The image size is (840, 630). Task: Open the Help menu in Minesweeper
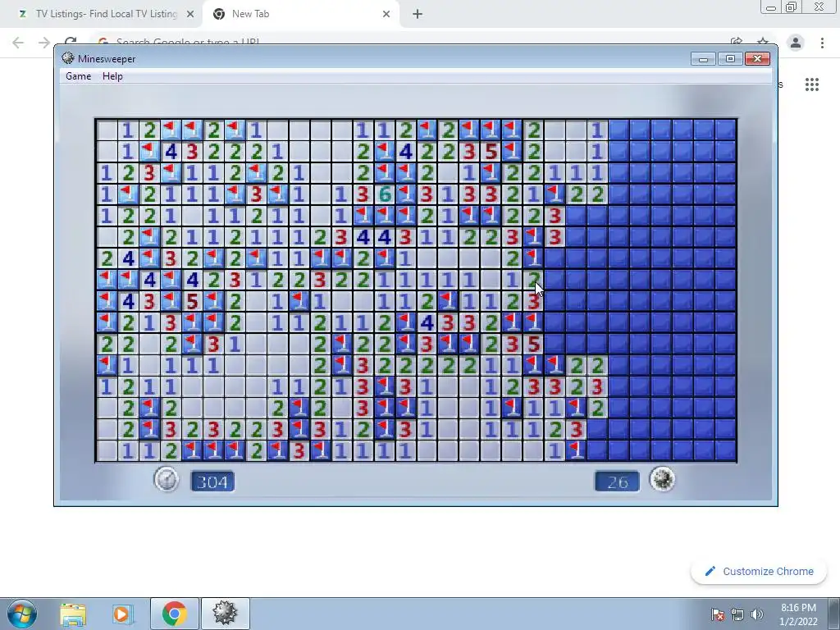[112, 76]
